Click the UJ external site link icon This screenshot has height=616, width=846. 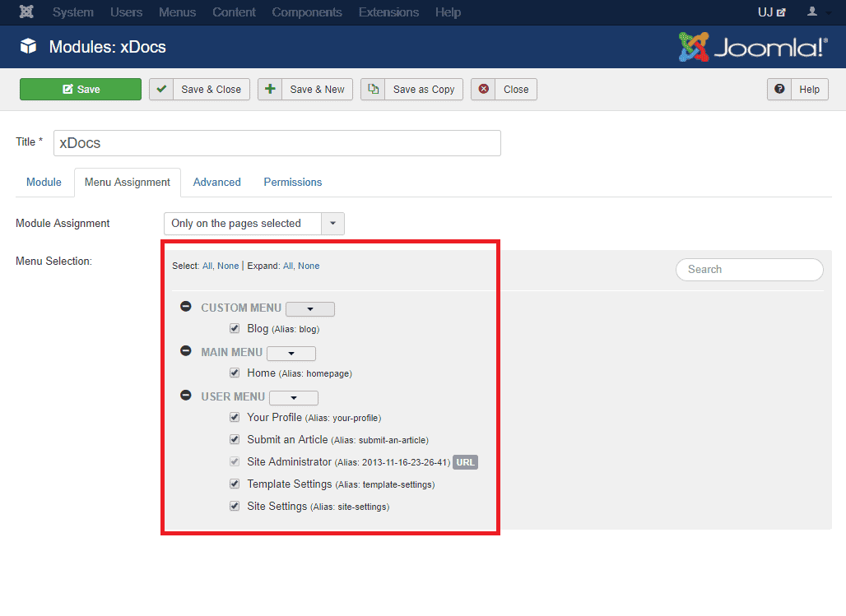click(x=781, y=12)
